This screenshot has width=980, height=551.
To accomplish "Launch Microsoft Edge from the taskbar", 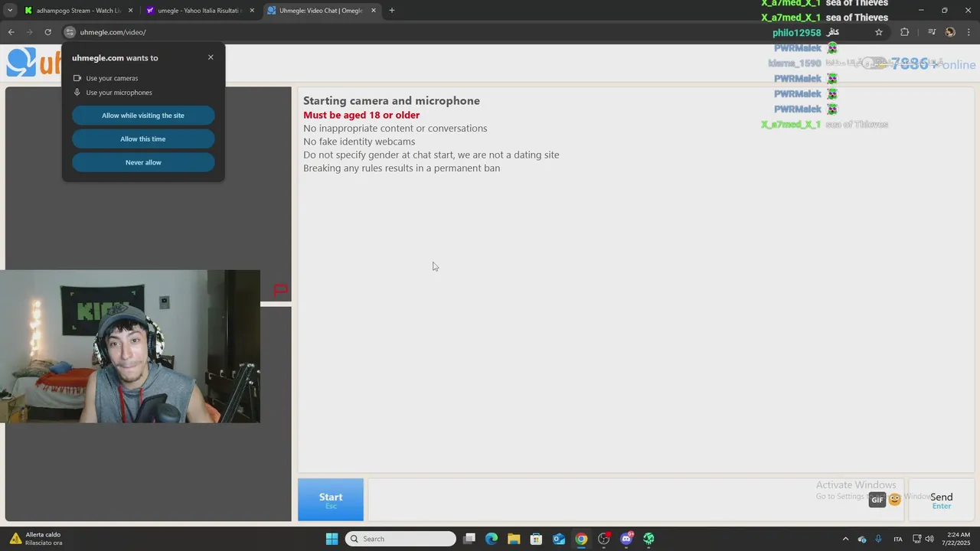I will 492,539.
